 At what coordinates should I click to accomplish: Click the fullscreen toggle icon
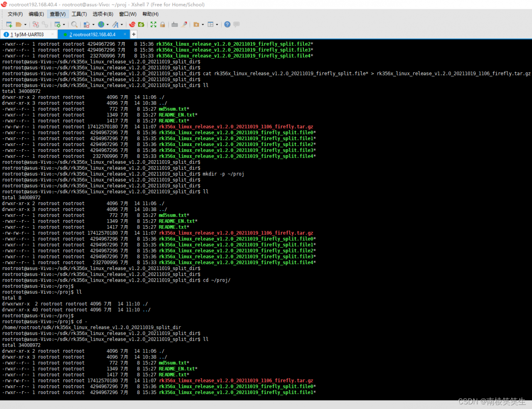[153, 25]
